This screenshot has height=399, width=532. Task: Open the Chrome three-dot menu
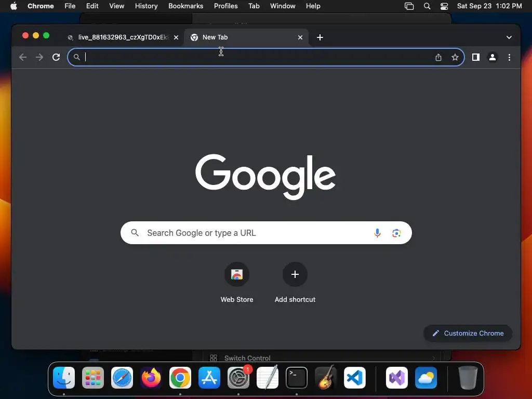[509, 57]
